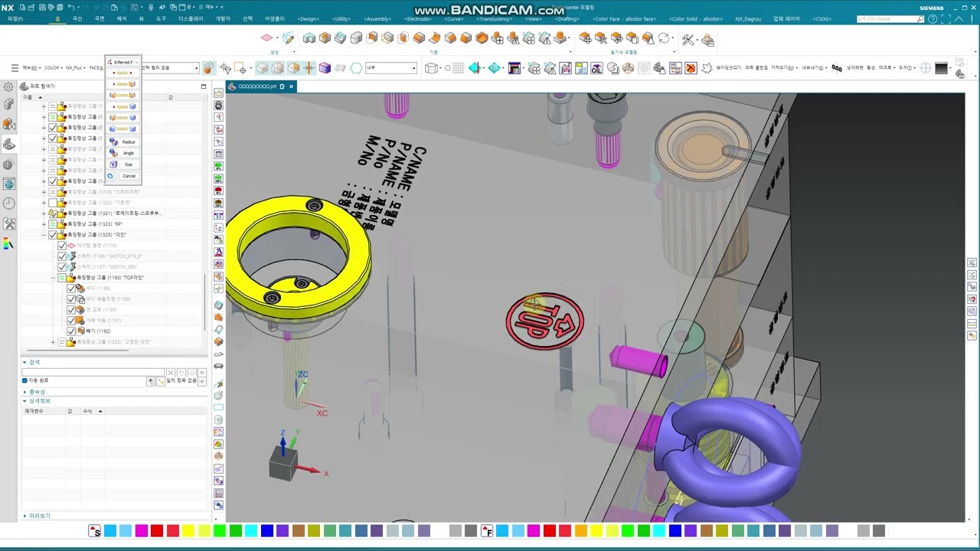Pick the yellow color swatch in bottom palette
Image resolution: width=980 pixels, height=551 pixels.
point(188,530)
